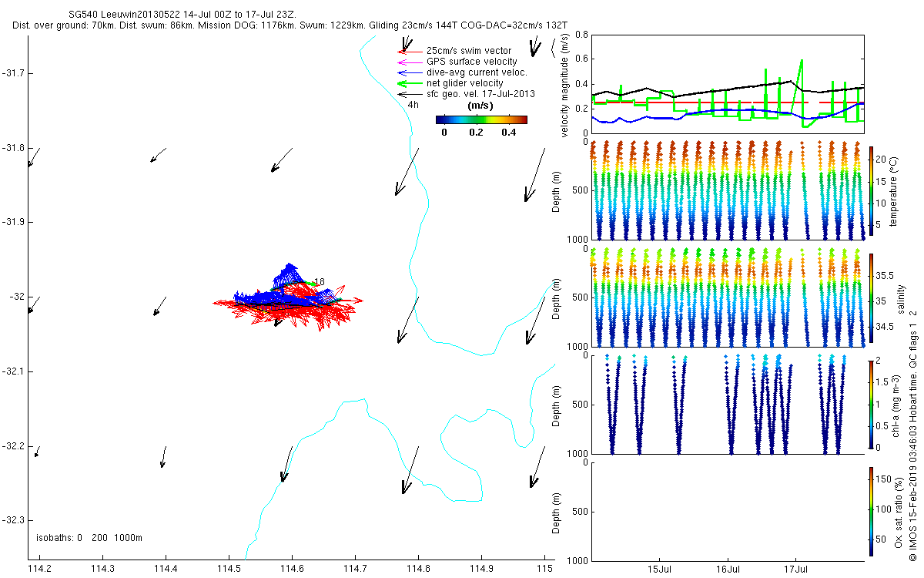Click the temperature (°C) colorbar
924x578 pixels.
(x=871, y=190)
